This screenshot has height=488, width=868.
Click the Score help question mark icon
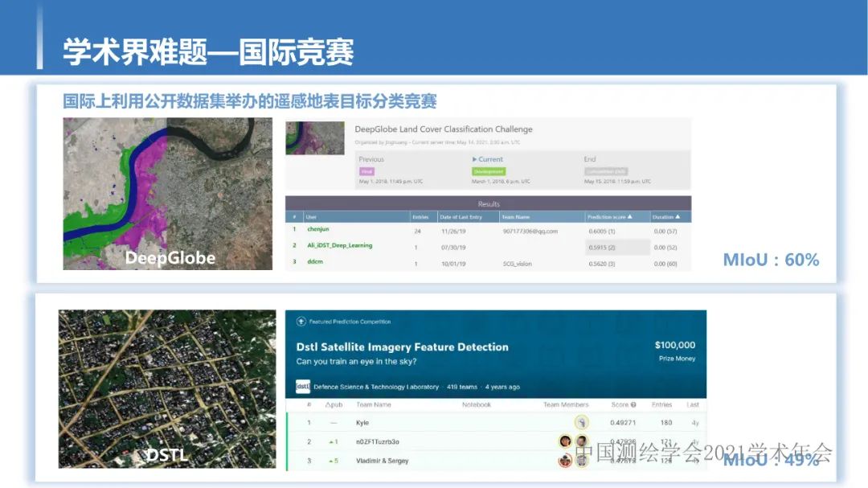[633, 404]
